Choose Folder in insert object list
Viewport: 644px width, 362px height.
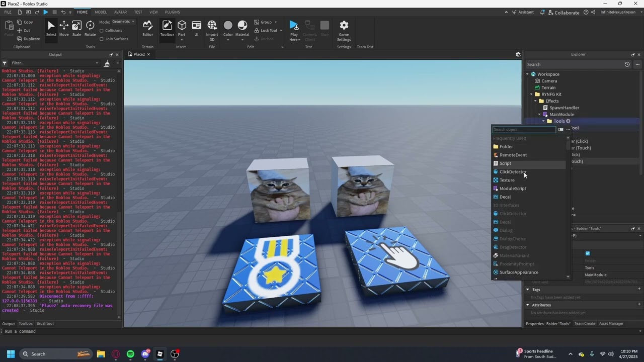[529, 146]
